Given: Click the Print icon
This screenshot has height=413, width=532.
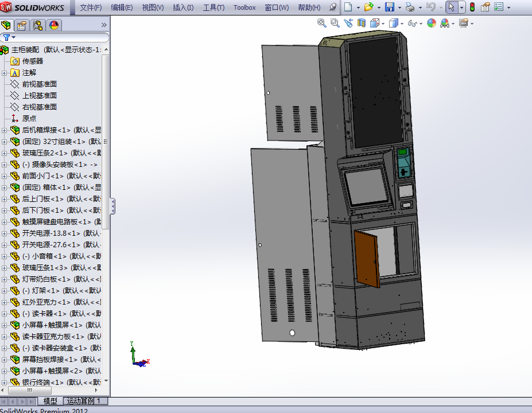Looking at the screenshot, I should tap(410, 7).
